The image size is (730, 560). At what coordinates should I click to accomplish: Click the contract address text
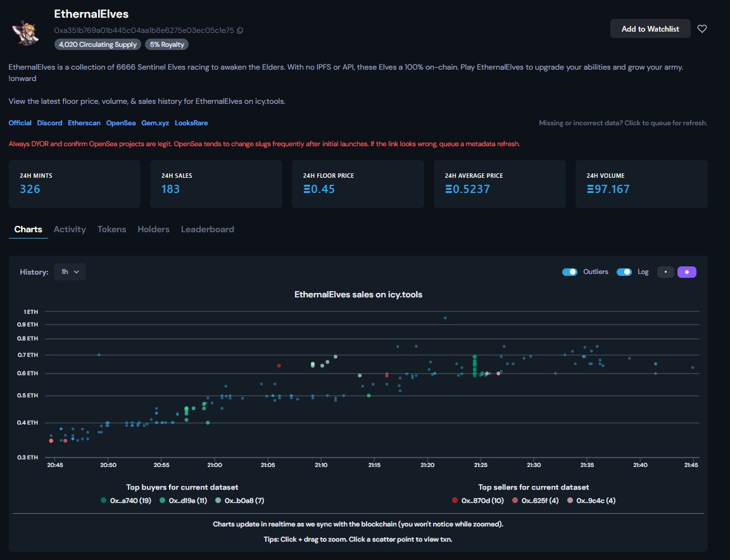tap(144, 30)
